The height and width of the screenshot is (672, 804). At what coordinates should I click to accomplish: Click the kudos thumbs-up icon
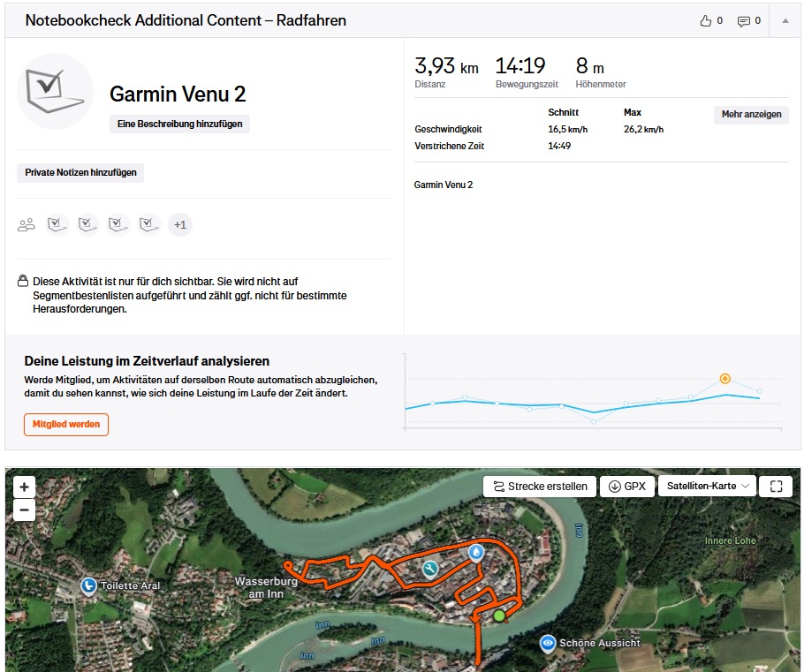click(x=705, y=20)
